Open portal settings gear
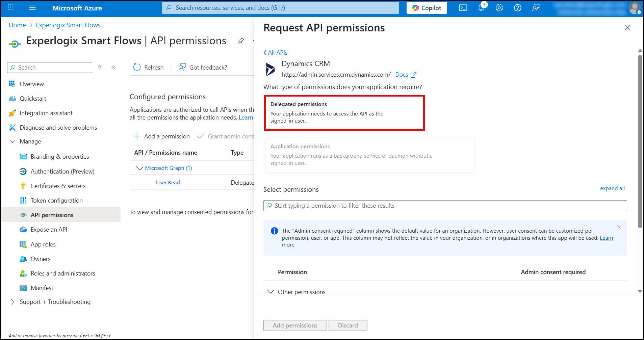The width and height of the screenshot is (644, 340). 499,8
